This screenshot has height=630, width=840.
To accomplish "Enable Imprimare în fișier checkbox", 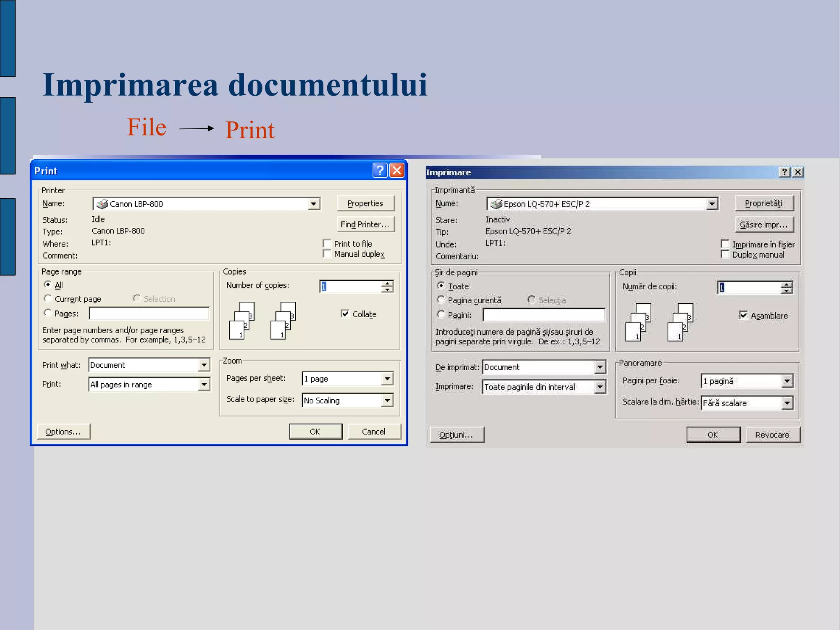I will coord(725,244).
